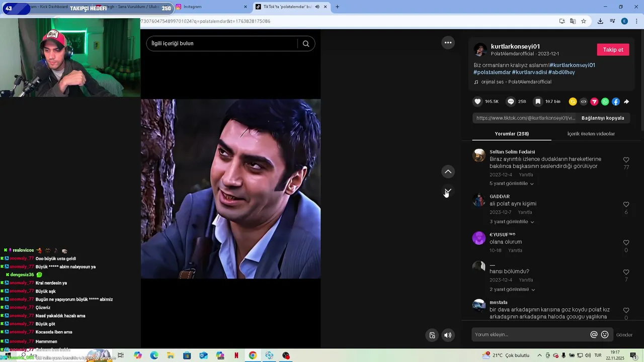Image resolution: width=644 pixels, height=362 pixels.
Task: Like the 'hansı bölümdü?' comment
Action: click(x=626, y=272)
